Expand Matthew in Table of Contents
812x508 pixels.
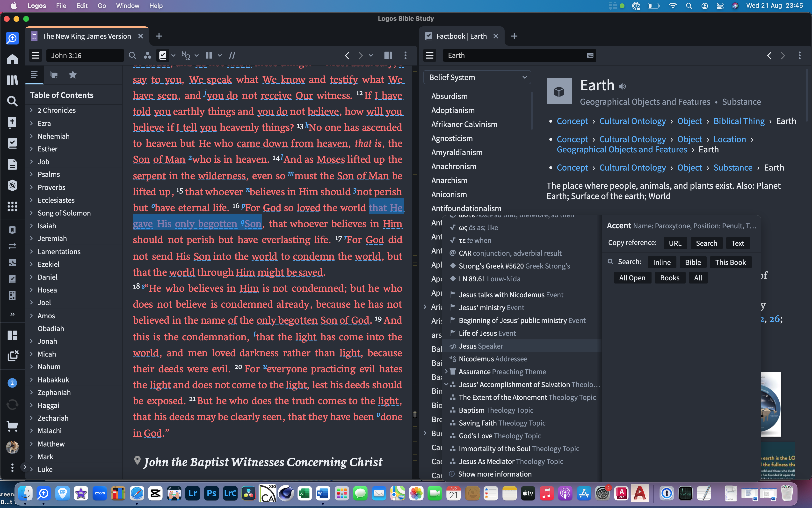[31, 444]
